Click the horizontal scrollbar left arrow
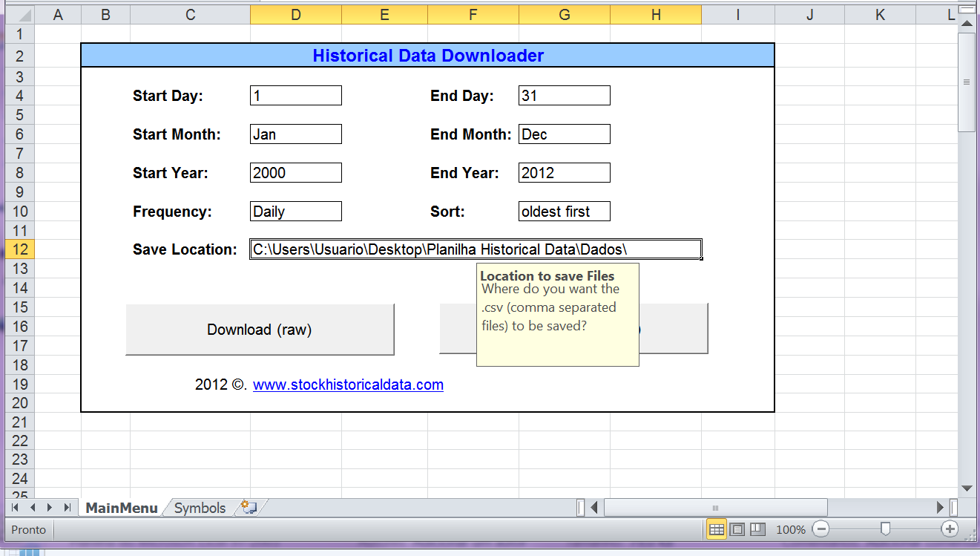 (x=594, y=508)
